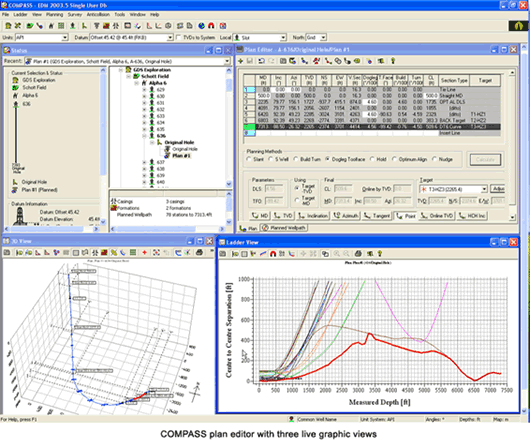The height and width of the screenshot is (447, 530).
Task: Click the red trend line icon in Ladder View toolbar
Action: click(x=263, y=253)
